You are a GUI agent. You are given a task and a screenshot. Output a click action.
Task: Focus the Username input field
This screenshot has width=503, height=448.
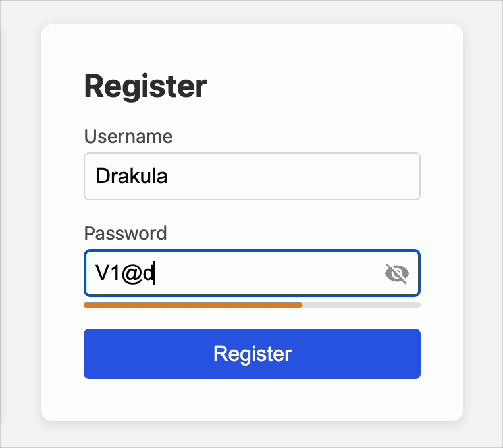pos(251,177)
